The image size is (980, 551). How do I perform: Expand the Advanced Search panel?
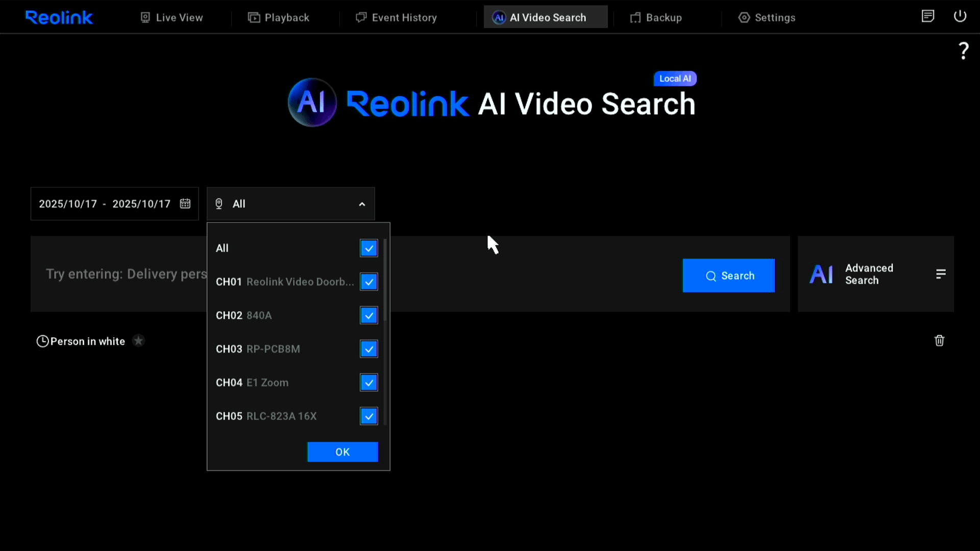click(x=869, y=274)
